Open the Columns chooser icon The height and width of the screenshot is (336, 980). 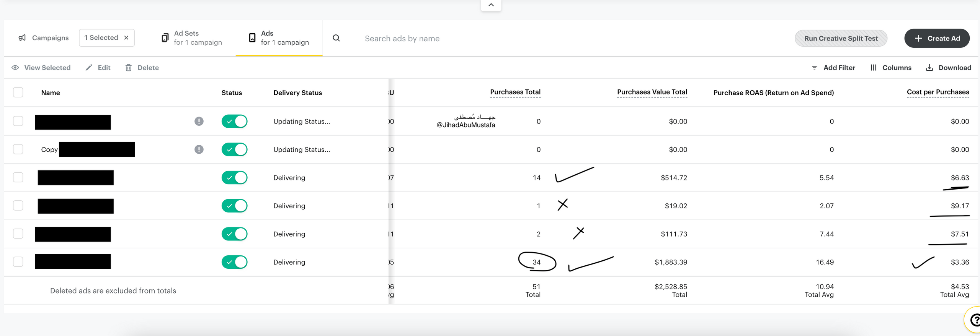pos(873,68)
